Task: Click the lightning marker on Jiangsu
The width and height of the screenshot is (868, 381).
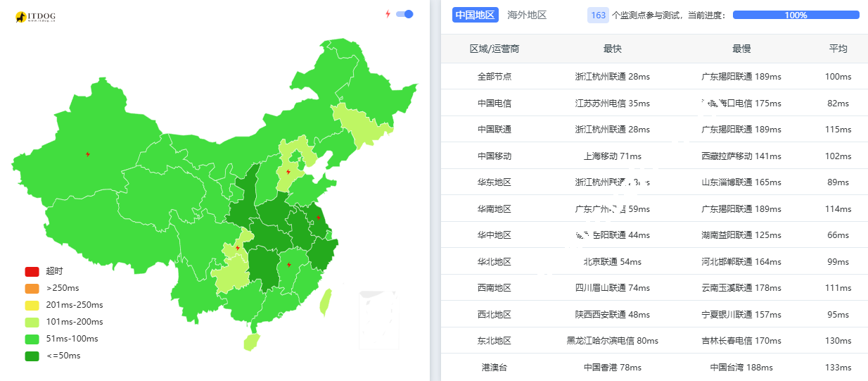Action: coord(319,218)
